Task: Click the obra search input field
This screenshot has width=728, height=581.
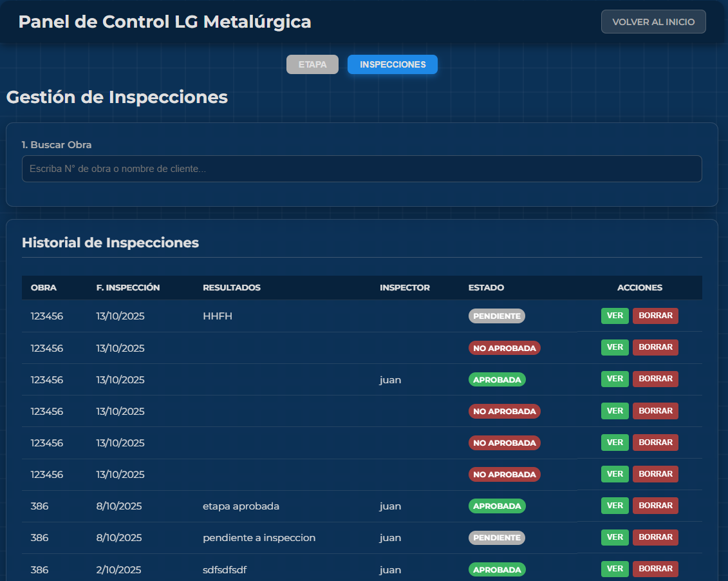Action: point(362,169)
